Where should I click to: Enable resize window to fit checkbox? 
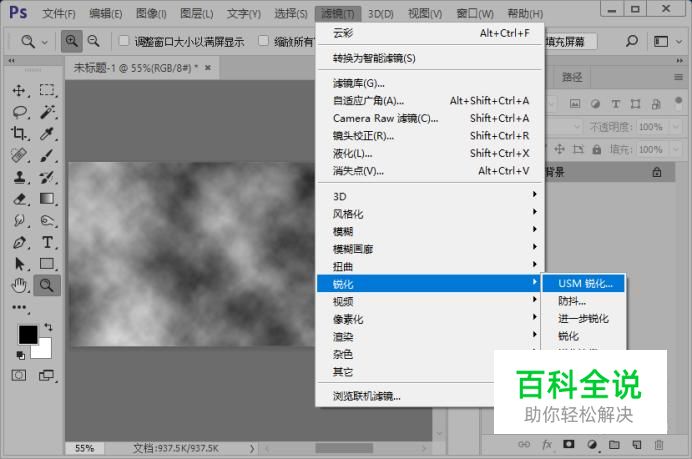tap(124, 41)
